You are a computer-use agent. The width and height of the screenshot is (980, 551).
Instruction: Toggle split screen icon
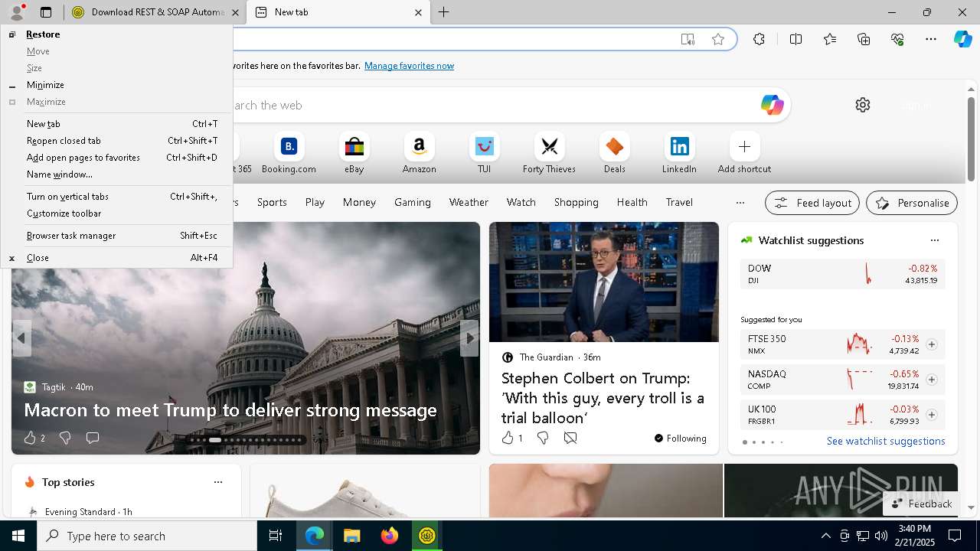pyautogui.click(x=795, y=39)
